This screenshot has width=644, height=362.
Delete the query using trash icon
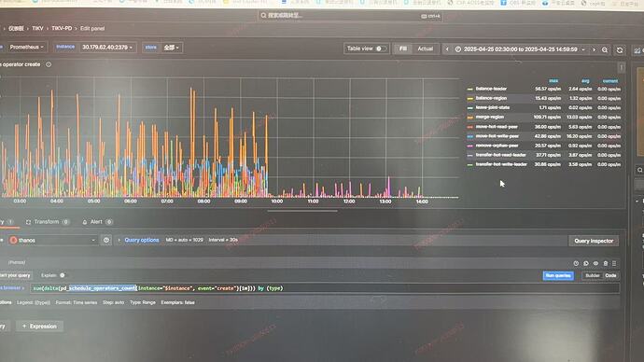pyautogui.click(x=606, y=263)
